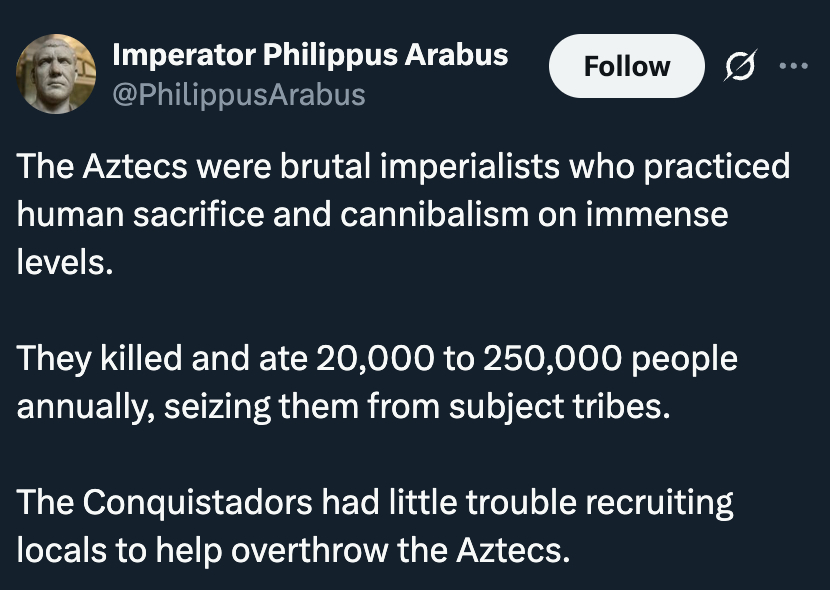
Task: Follow Imperator Philippus Arabus
Action: coord(627,67)
